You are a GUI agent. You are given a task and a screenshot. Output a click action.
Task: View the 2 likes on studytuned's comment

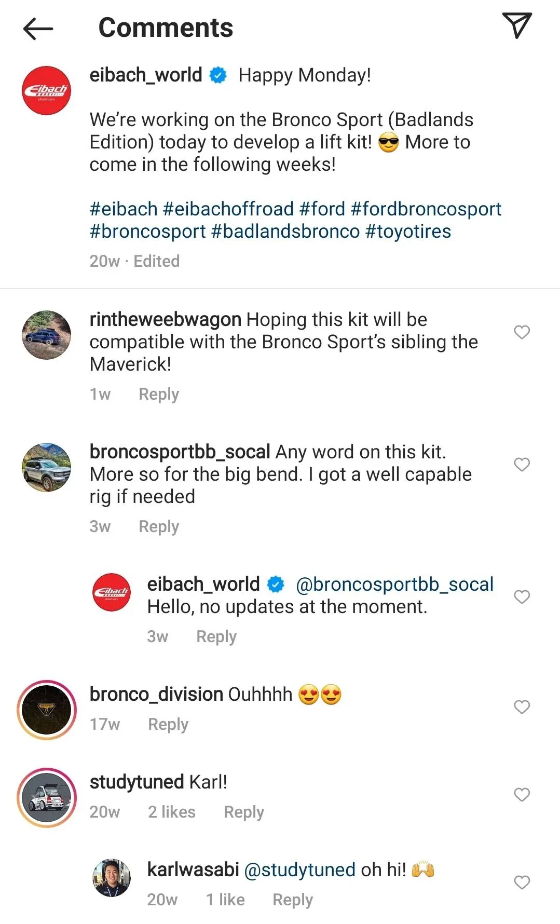point(171,812)
